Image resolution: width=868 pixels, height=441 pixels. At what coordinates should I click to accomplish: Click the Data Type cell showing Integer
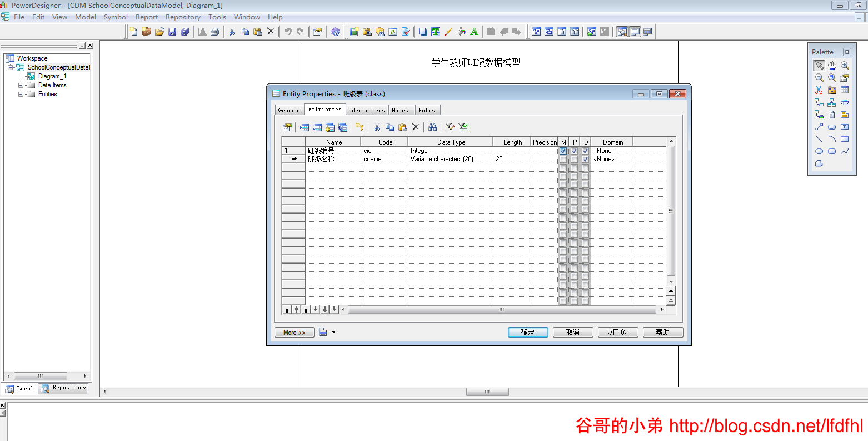pos(450,151)
